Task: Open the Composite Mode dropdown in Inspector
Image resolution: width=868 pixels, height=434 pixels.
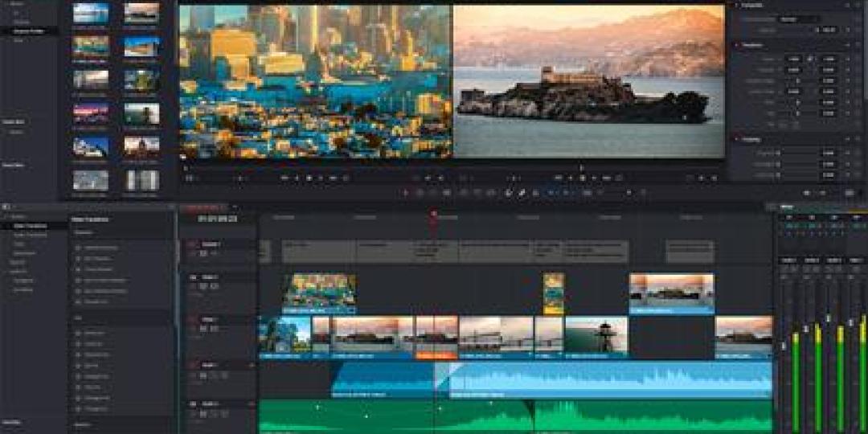Action: 800,18
